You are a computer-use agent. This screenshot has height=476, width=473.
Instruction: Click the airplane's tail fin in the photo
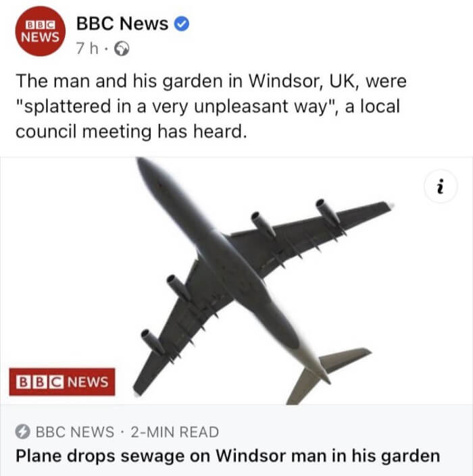328,375
